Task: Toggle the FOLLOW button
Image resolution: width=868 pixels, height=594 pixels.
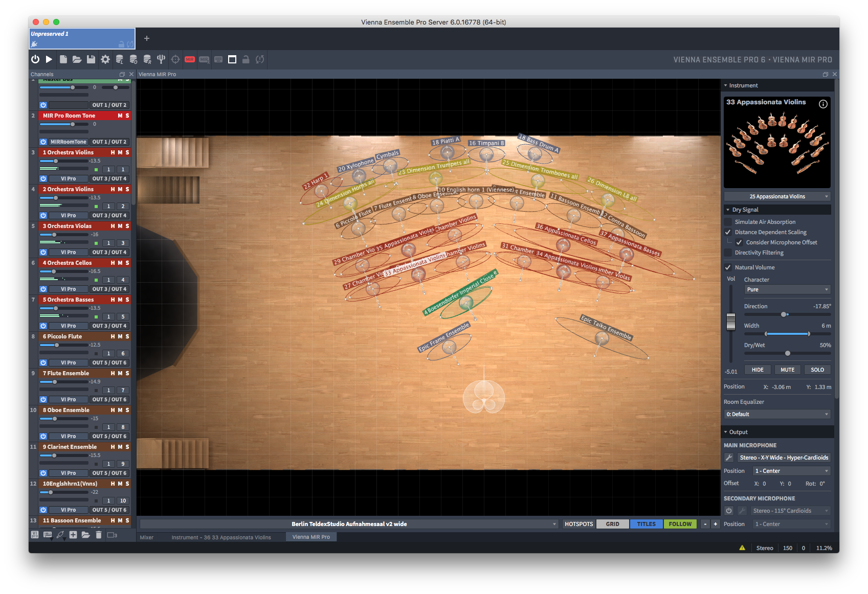Action: tap(680, 524)
